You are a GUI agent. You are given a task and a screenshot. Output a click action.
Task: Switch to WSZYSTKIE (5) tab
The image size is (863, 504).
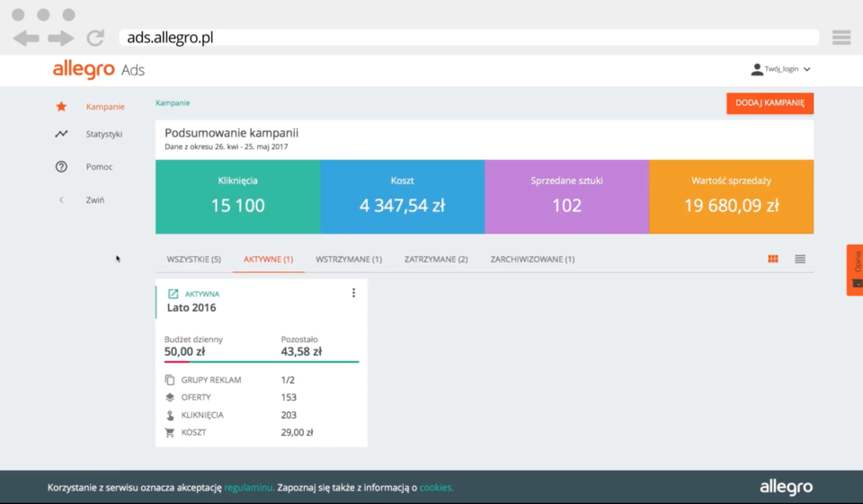coord(194,259)
